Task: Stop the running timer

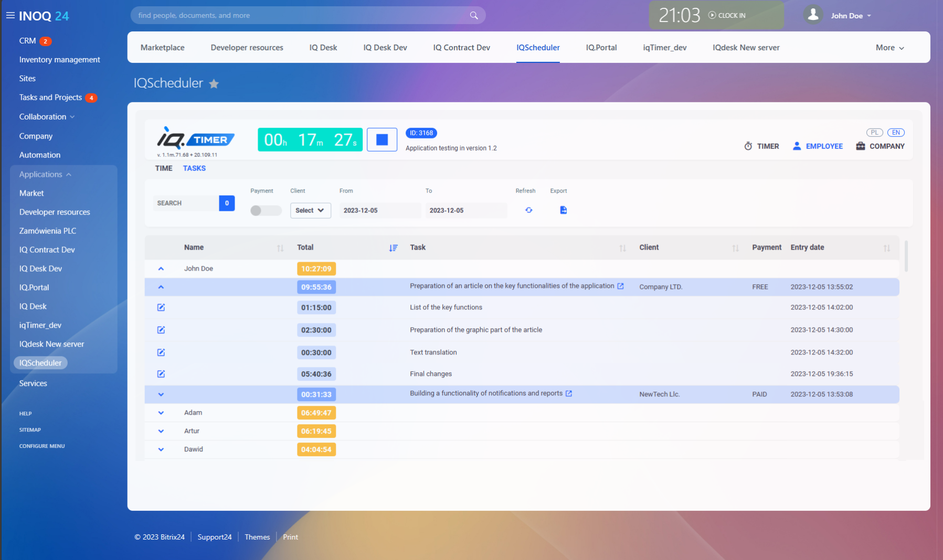Action: coord(382,139)
